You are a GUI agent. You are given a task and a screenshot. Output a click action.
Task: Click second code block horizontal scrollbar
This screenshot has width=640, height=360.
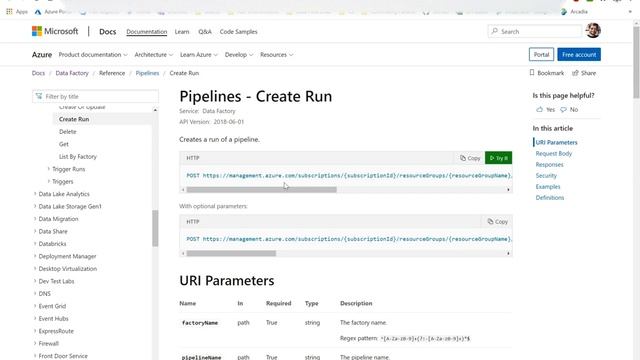click(x=231, y=253)
